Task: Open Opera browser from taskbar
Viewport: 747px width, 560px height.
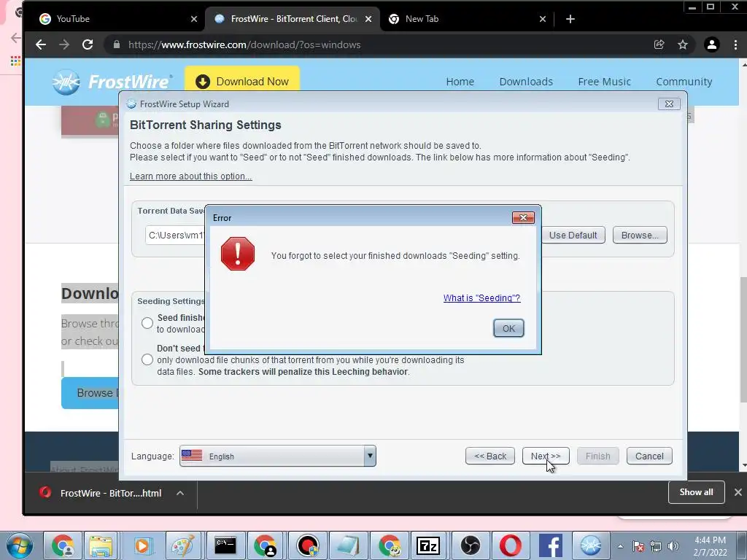Action: (510, 545)
